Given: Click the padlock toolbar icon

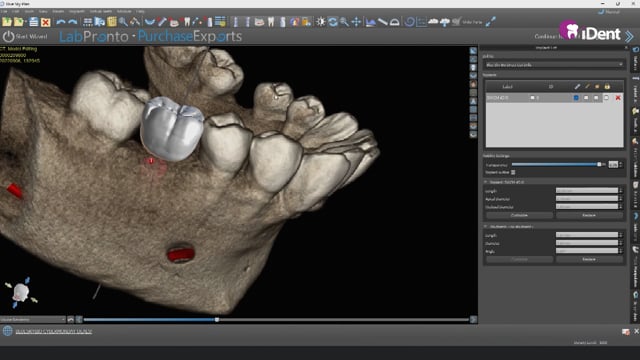Looking at the screenshot, I should pos(306,22).
